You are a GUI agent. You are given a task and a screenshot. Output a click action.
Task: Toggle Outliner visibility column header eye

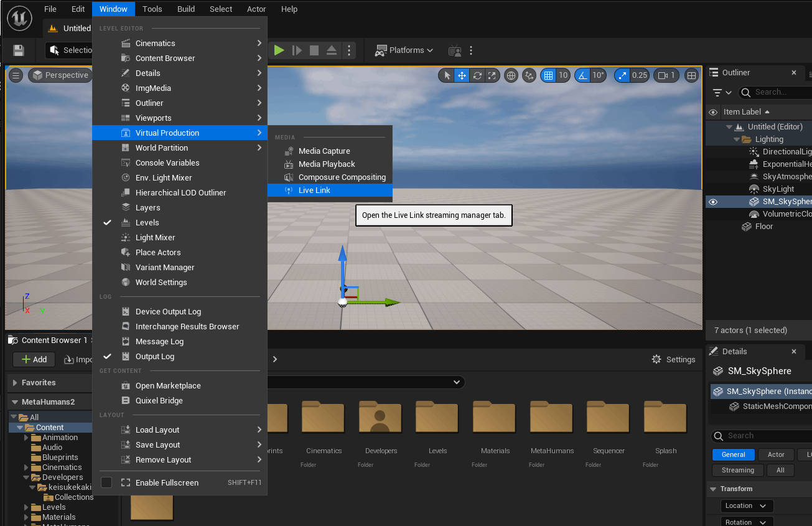coord(713,112)
